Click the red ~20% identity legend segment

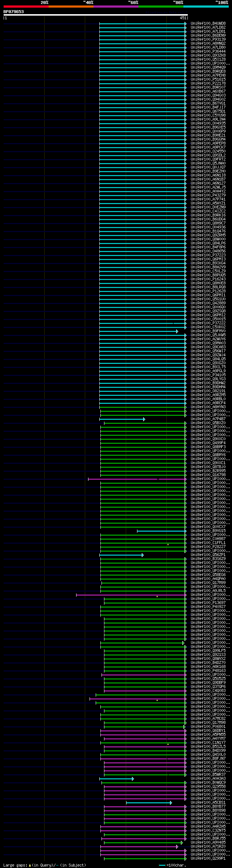26,7
